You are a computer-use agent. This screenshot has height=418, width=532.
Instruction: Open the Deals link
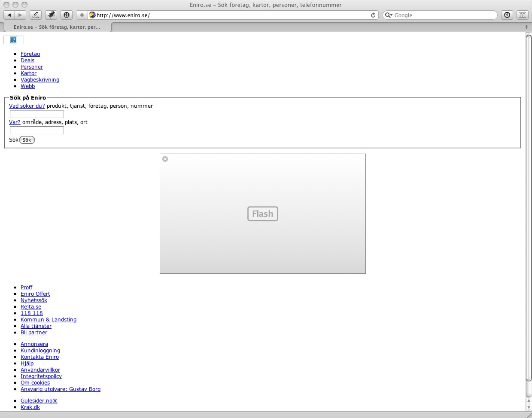click(27, 61)
